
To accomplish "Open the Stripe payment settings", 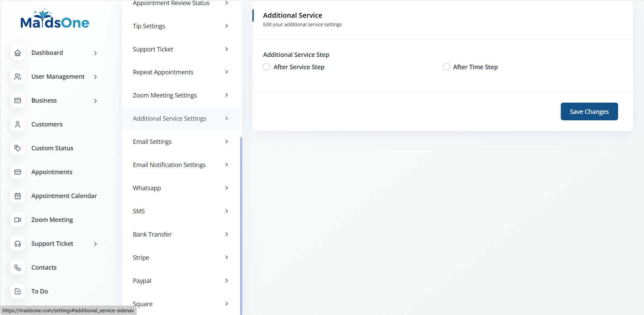I will click(141, 258).
